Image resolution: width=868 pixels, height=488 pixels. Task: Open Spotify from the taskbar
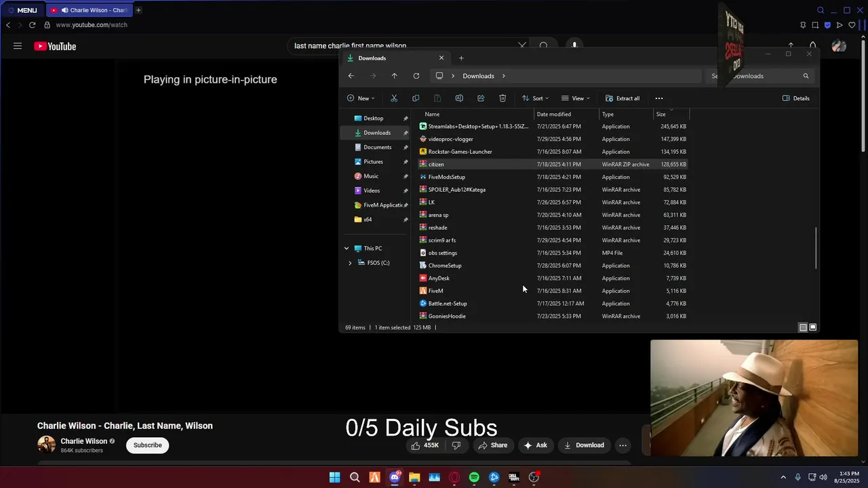coord(474,477)
